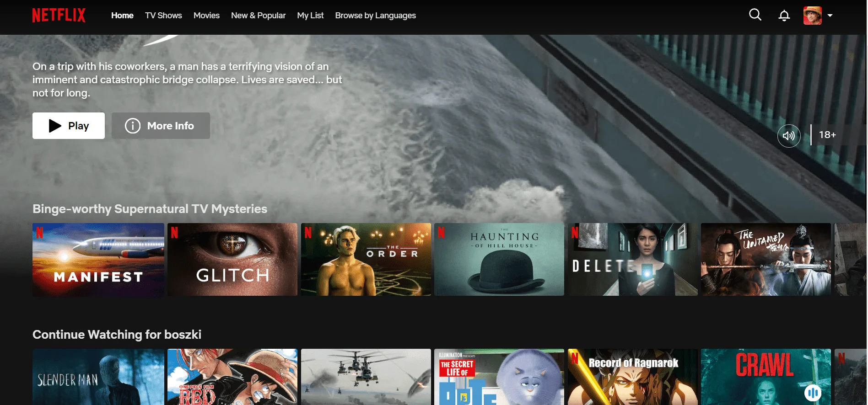Open the Movies section
The height and width of the screenshot is (405, 868).
[x=206, y=16]
